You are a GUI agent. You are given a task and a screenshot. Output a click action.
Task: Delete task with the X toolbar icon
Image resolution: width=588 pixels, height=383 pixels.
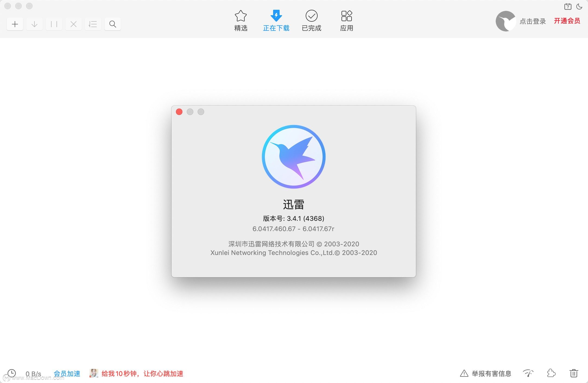[74, 24]
